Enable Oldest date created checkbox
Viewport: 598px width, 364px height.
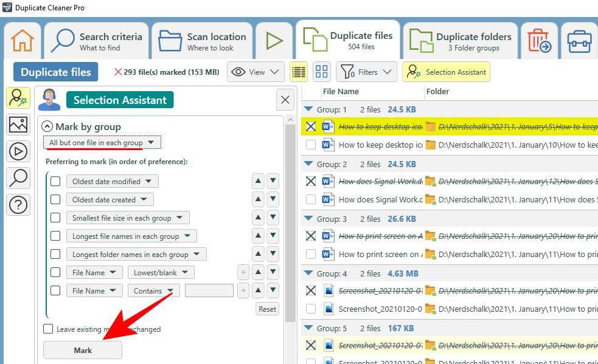click(55, 199)
